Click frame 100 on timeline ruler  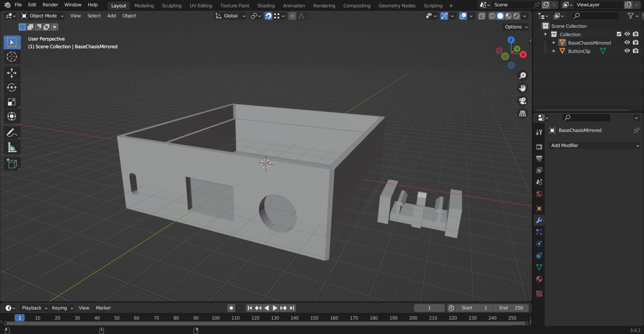pos(216,318)
